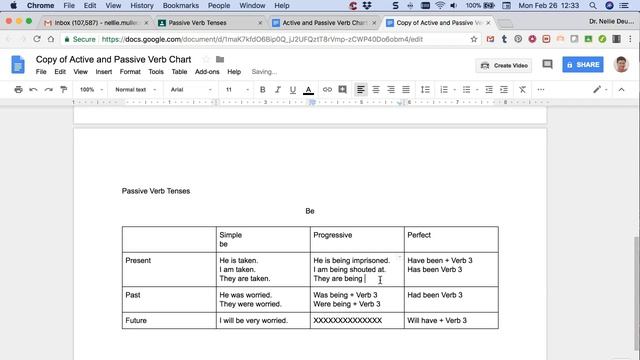640x360 pixels.
Task: Insert a link with the link icon
Action: [327, 89]
